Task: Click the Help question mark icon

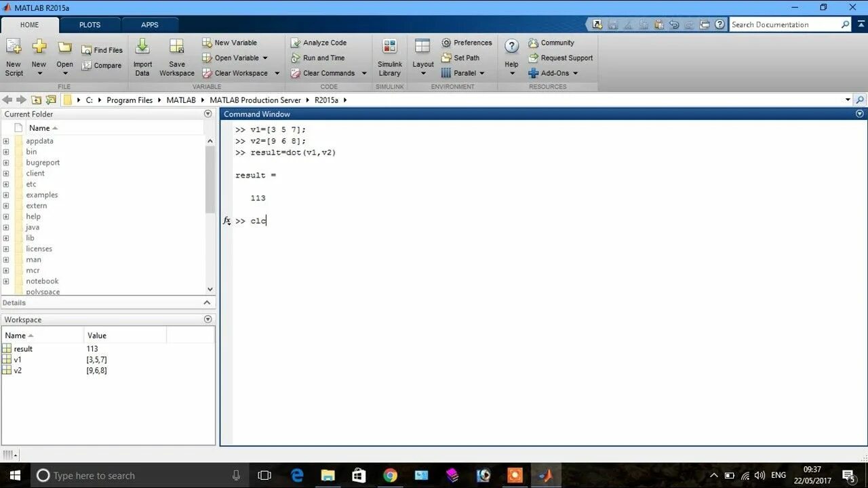Action: 512,46
